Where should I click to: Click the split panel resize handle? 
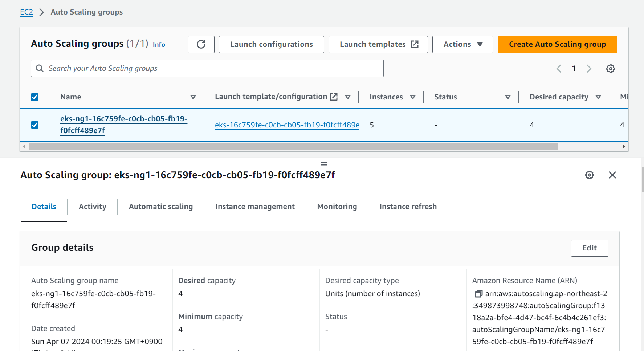[324, 164]
